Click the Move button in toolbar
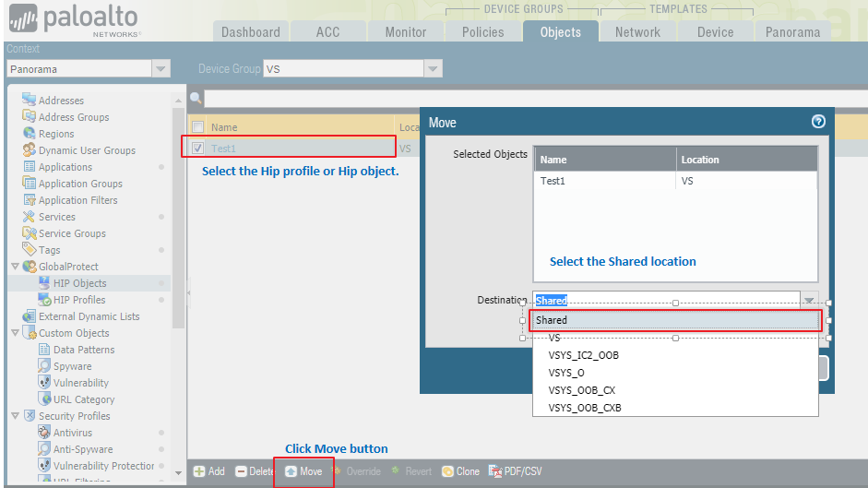868x488 pixels. (x=303, y=471)
